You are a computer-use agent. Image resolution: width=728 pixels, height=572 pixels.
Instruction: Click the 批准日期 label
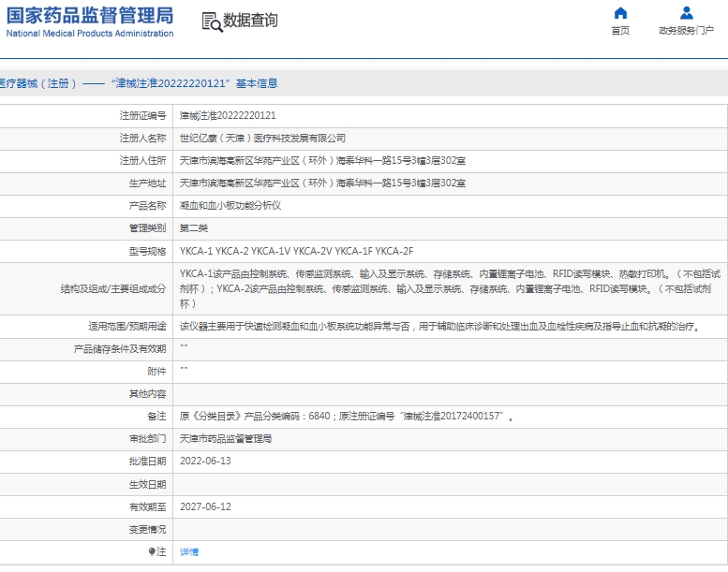coord(147,462)
